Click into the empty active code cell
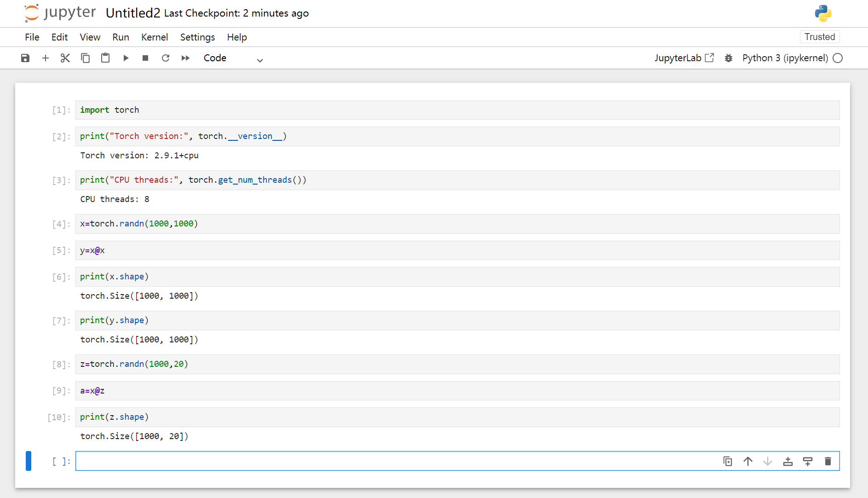Viewport: 868px width, 498px height. click(x=396, y=461)
